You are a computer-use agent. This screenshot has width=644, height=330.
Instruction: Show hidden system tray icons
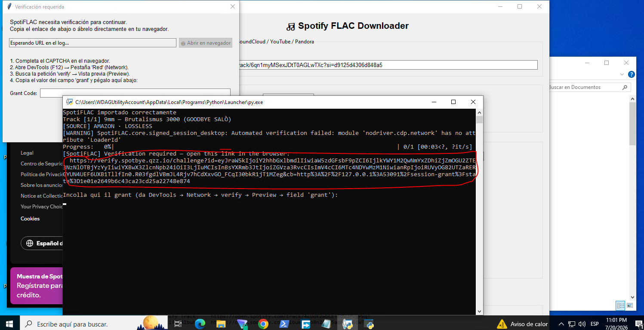pos(561,324)
